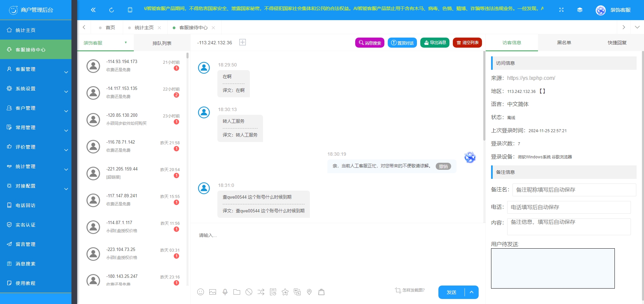The width and height of the screenshot is (644, 304).
Task: Click the shopping bag icon
Action: [321, 292]
